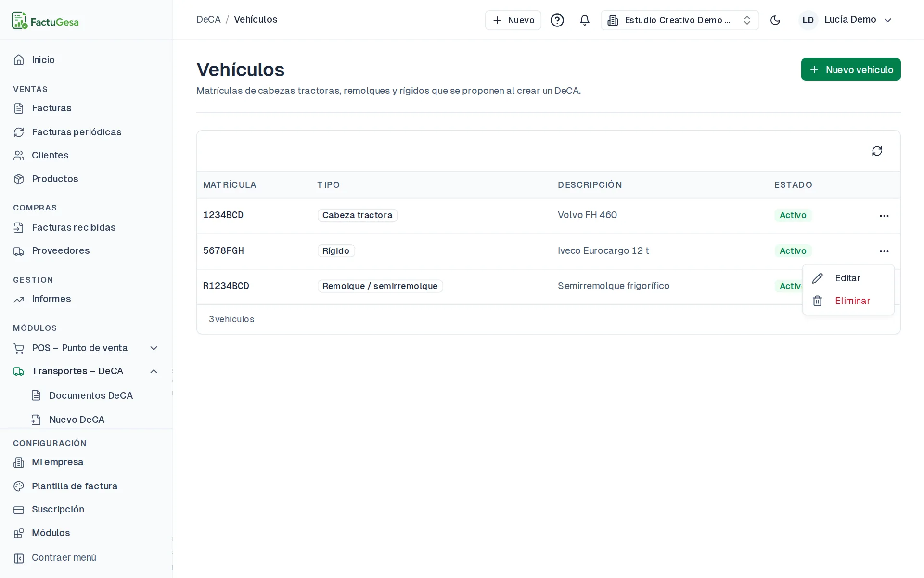The width and height of the screenshot is (924, 578).
Task: Open the Lucía Demo user menu
Action: coord(846,20)
